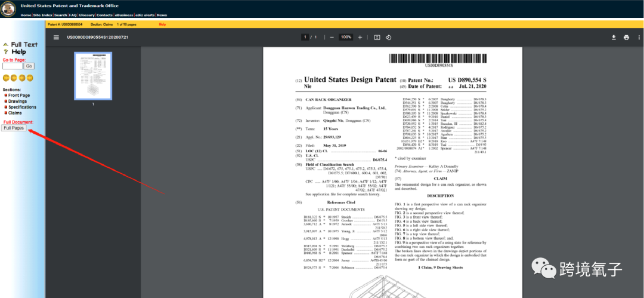Open Search in the top navigation

tap(61, 15)
